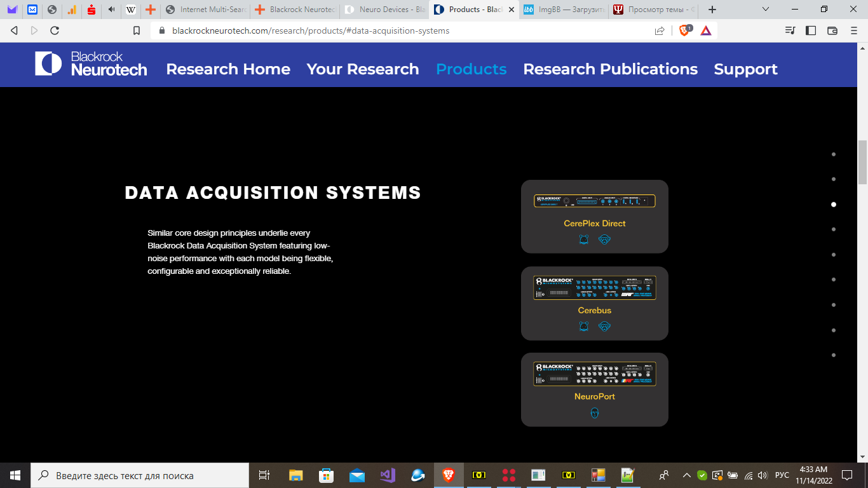Open the Cerebus product link
Viewport: 868px width, 488px height.
point(595,311)
